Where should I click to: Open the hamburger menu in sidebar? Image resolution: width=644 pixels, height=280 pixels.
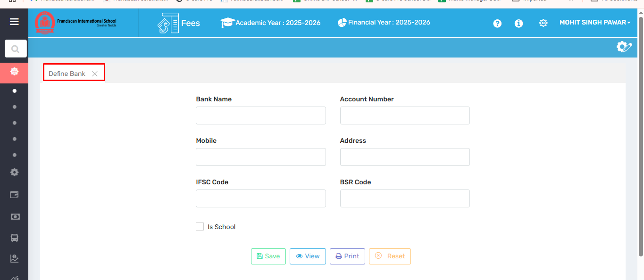pos(14,22)
